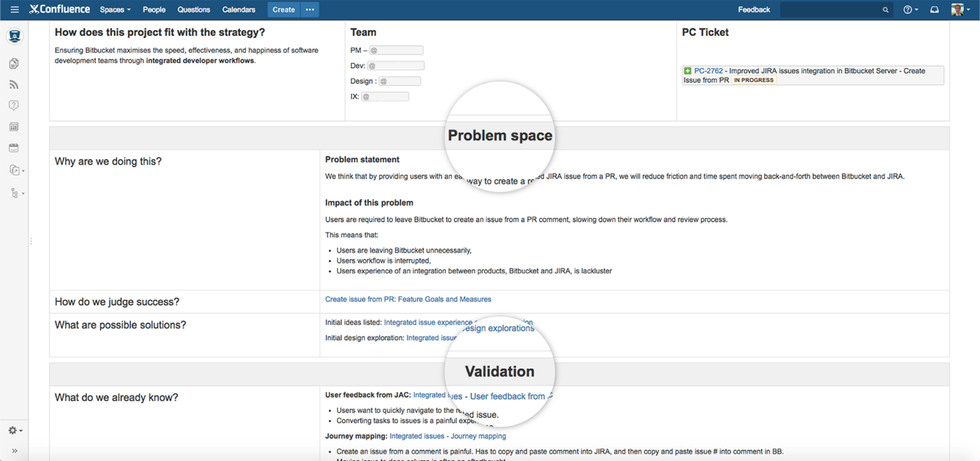Click the IN PROGRESS status badge

click(x=753, y=80)
